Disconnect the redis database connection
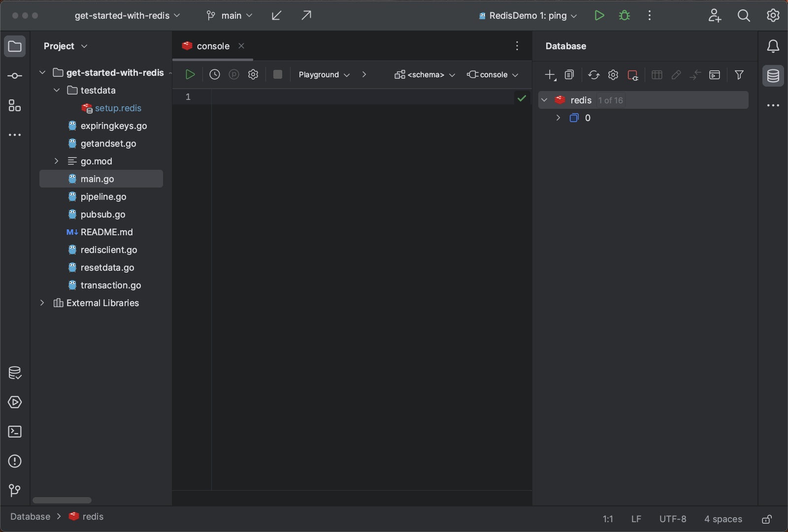 click(x=633, y=75)
